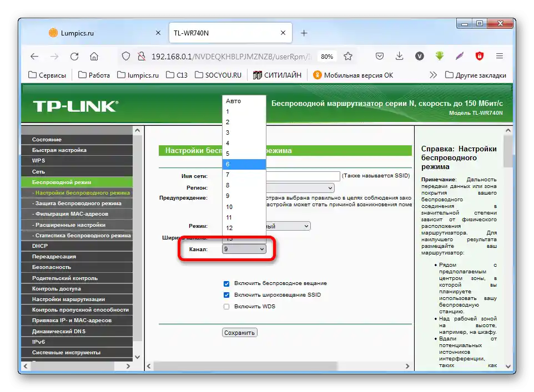The height and width of the screenshot is (392, 534).
Task: Click the address bar URL
Action: point(231,57)
